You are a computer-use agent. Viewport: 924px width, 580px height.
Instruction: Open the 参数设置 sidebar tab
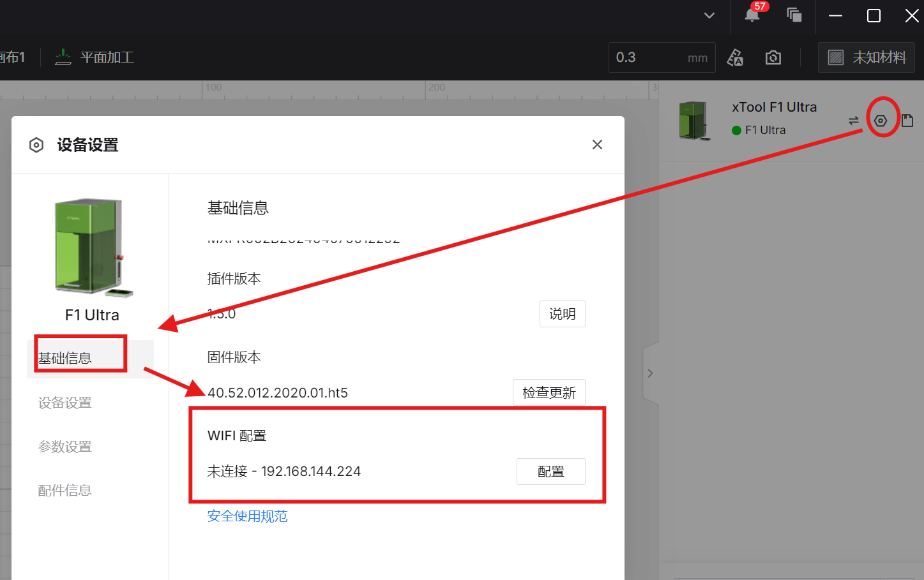click(65, 447)
